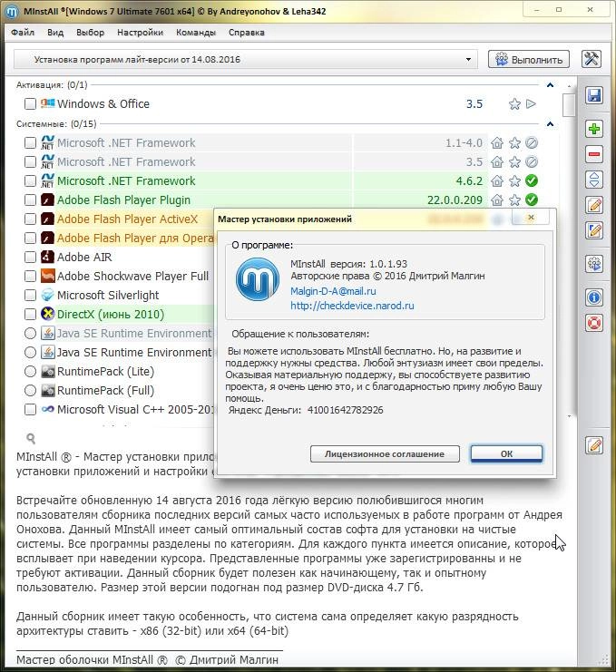Select the RuntimePack (Lite) radio button

click(x=30, y=371)
